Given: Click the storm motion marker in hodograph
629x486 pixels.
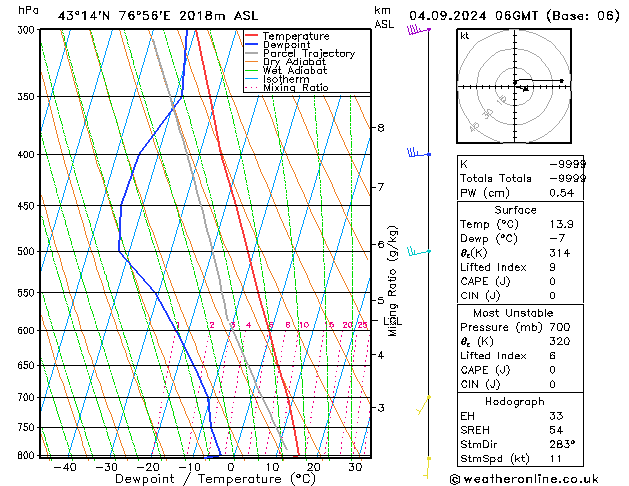Looking at the screenshot, I should [526, 88].
